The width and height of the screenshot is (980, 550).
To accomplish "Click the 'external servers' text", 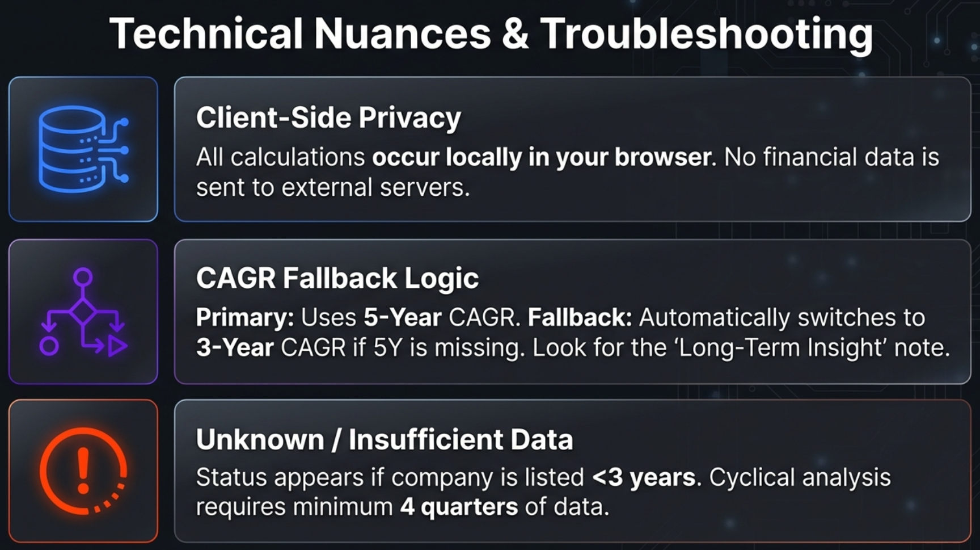I will 375,187.
